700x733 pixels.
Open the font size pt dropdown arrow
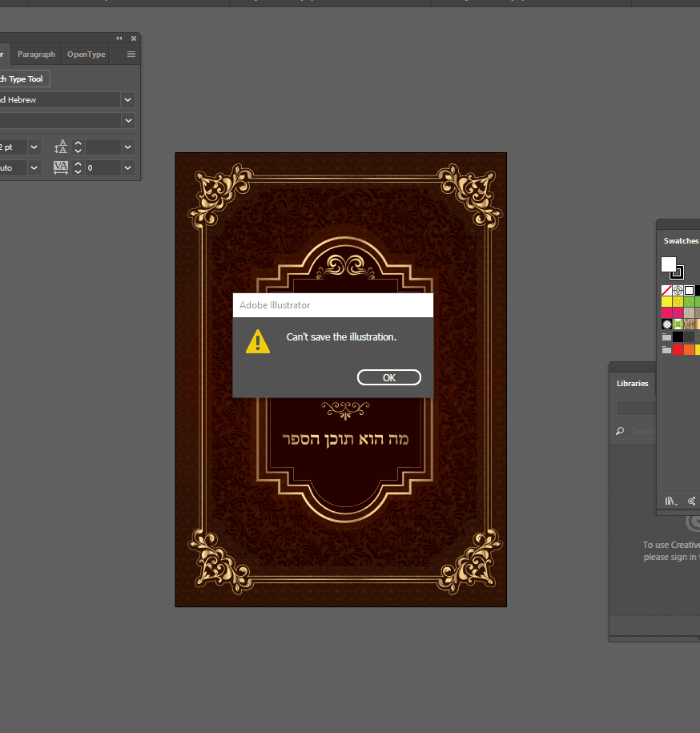tap(34, 147)
